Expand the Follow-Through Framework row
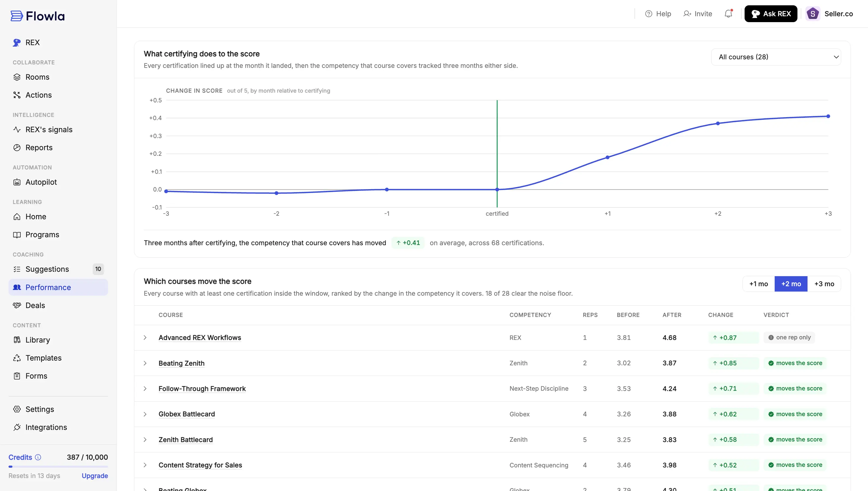The height and width of the screenshot is (491, 868). click(x=145, y=389)
